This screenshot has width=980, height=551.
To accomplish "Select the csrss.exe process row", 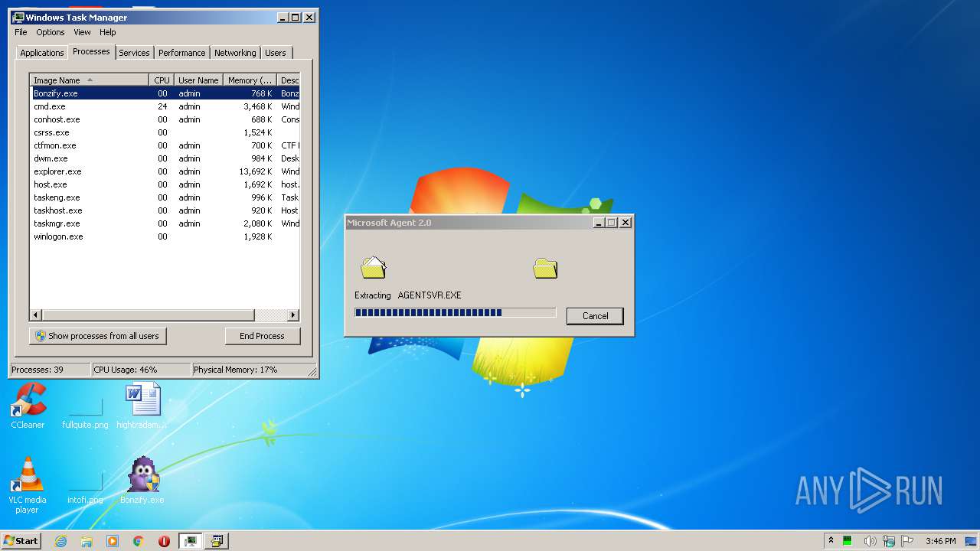I will click(165, 132).
